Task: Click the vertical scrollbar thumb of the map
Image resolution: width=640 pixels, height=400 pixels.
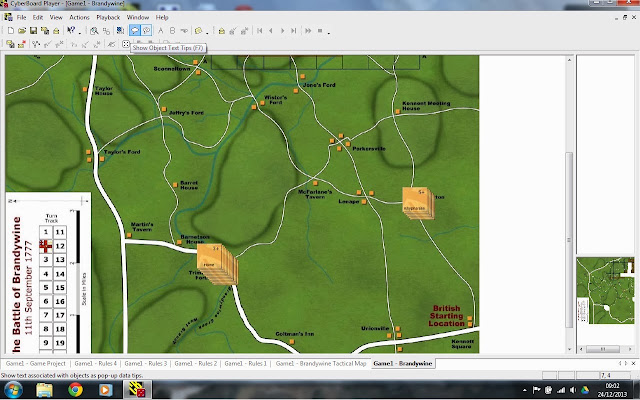Action: (569, 239)
